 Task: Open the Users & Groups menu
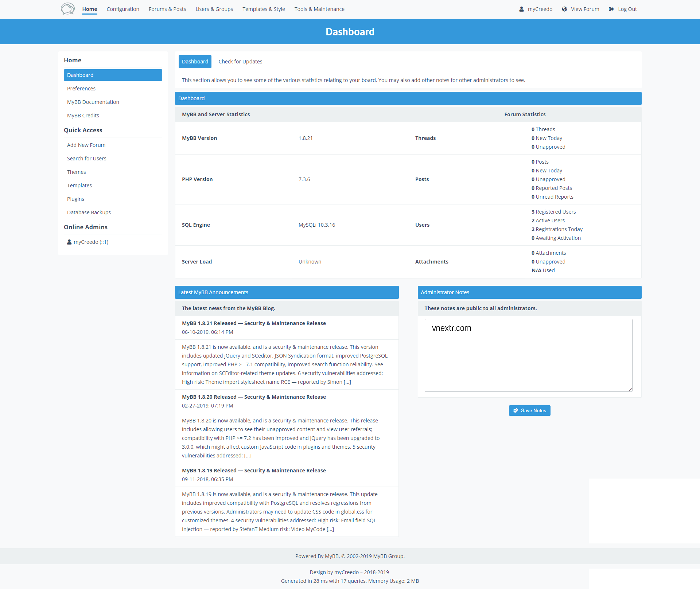coord(214,9)
